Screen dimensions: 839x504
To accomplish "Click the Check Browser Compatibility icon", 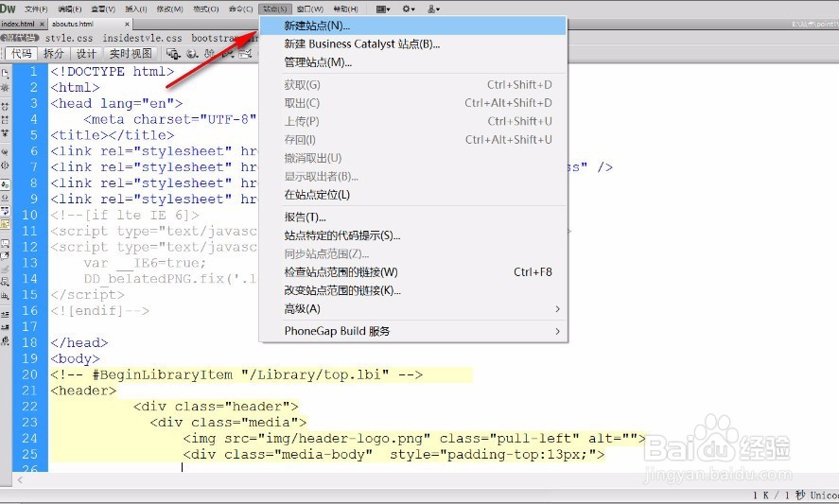I will (246, 54).
